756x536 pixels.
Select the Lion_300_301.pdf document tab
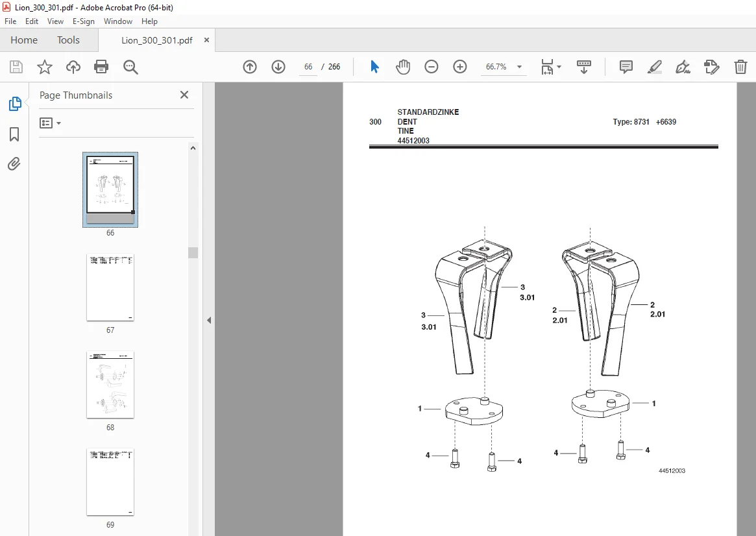(156, 40)
